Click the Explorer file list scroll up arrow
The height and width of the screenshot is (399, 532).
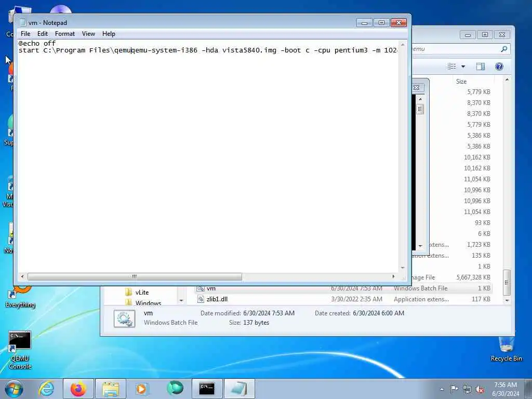tap(507, 79)
